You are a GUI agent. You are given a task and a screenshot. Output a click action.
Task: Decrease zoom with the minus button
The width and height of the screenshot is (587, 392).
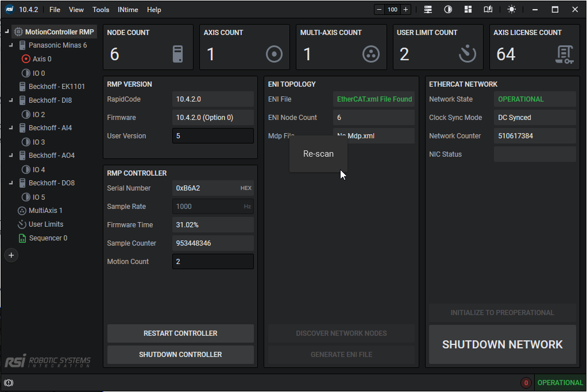click(379, 10)
